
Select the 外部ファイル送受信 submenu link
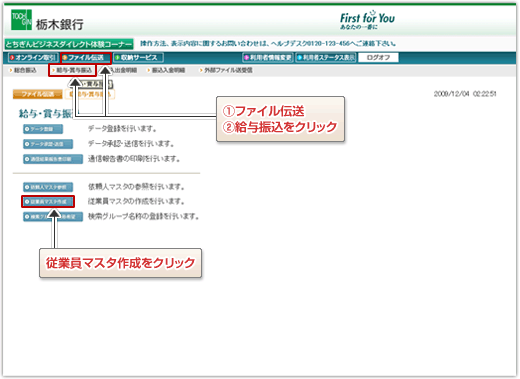tap(226, 70)
